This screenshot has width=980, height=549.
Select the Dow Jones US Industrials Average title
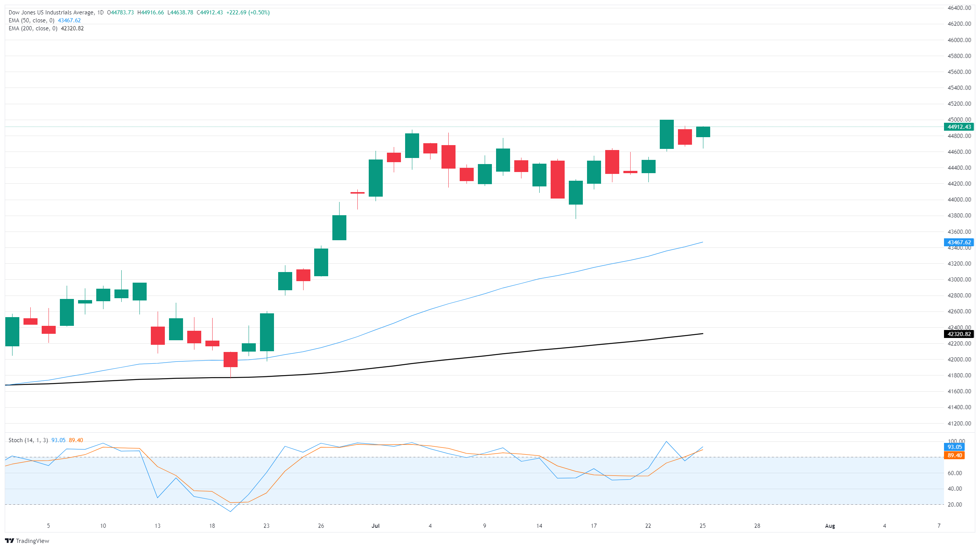pos(52,13)
